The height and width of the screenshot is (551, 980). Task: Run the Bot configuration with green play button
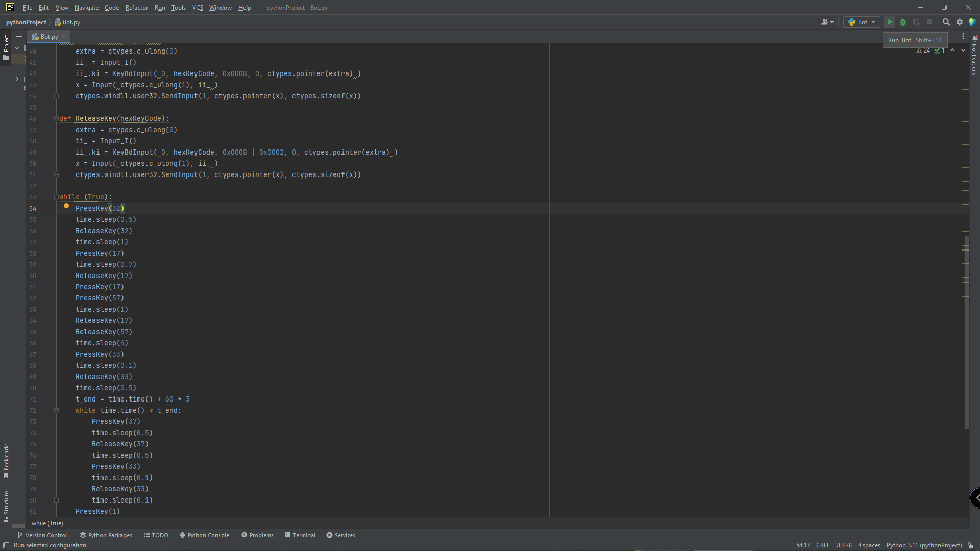(x=890, y=22)
